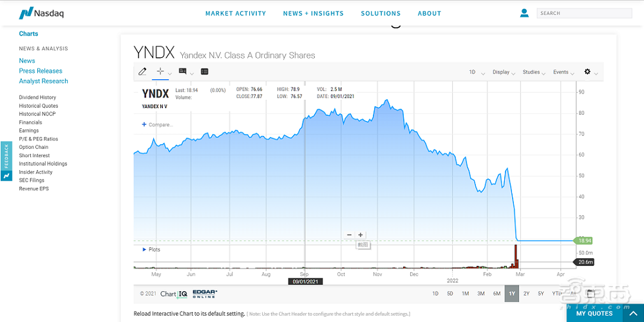Switch chart range to 5Y
This screenshot has width=644, height=322.
click(x=541, y=294)
